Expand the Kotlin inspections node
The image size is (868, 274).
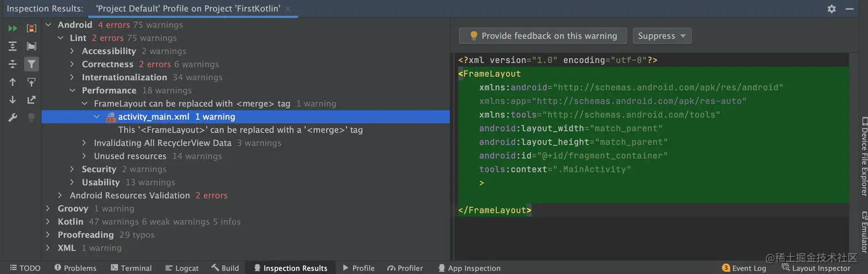pyautogui.click(x=48, y=222)
